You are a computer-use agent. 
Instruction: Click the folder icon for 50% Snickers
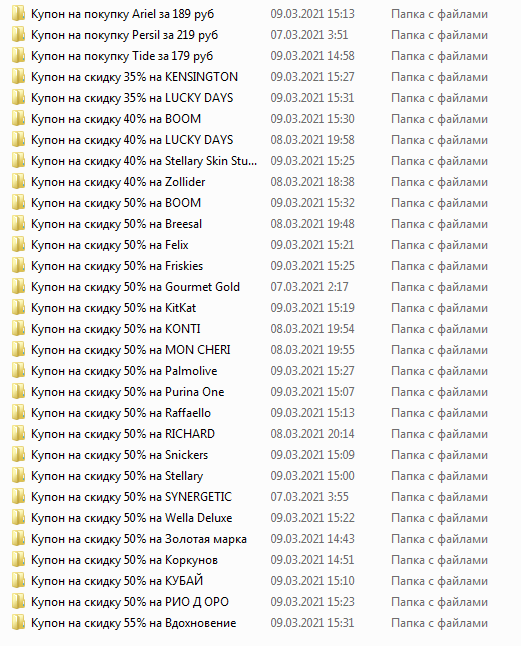[19, 455]
